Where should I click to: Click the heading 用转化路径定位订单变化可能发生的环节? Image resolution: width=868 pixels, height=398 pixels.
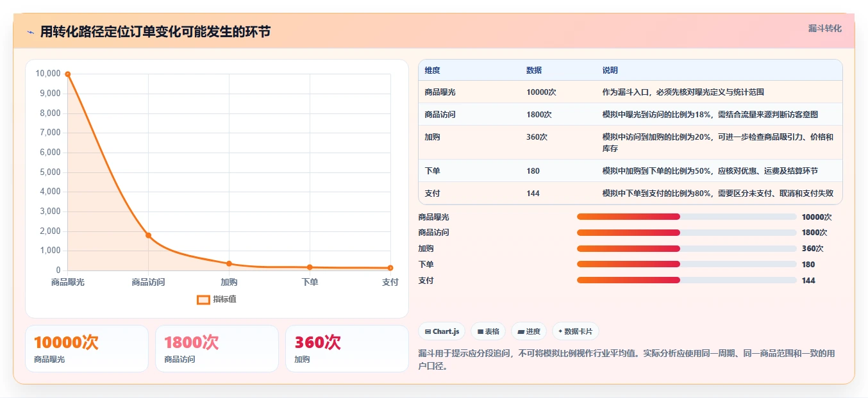click(x=155, y=31)
